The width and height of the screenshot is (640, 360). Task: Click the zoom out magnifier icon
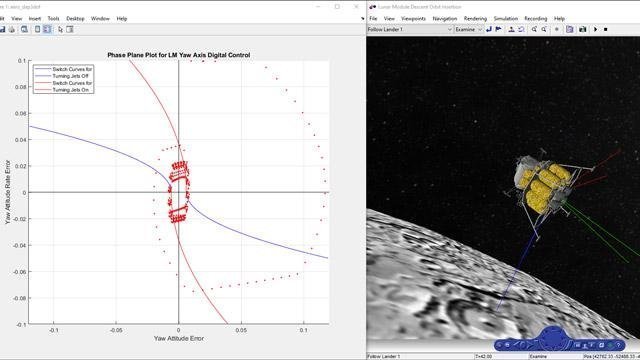click(544, 29)
